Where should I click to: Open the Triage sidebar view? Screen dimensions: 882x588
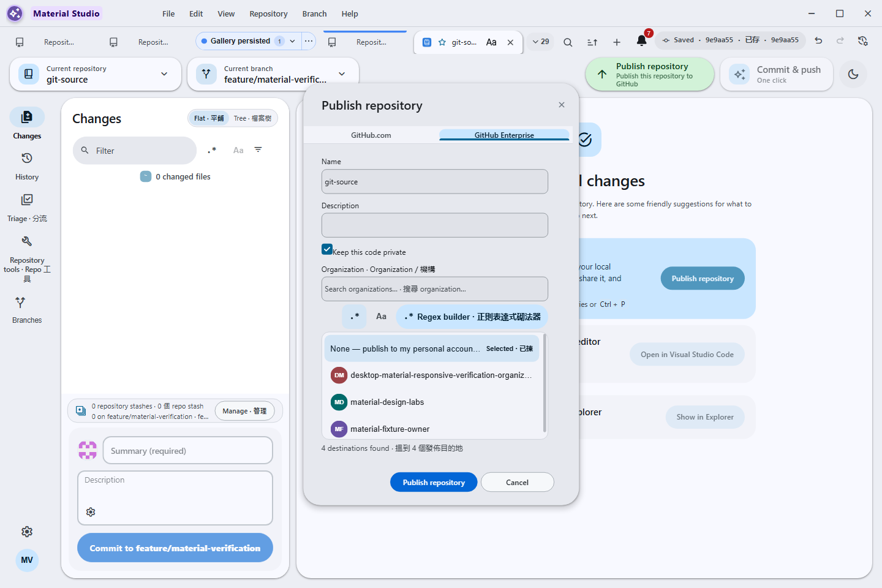click(x=27, y=208)
